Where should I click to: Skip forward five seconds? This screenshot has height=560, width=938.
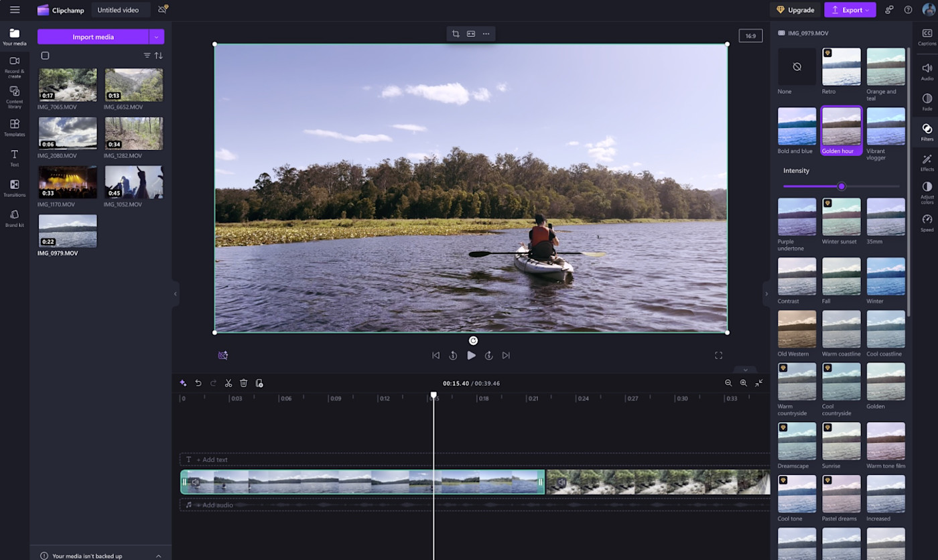pos(489,356)
